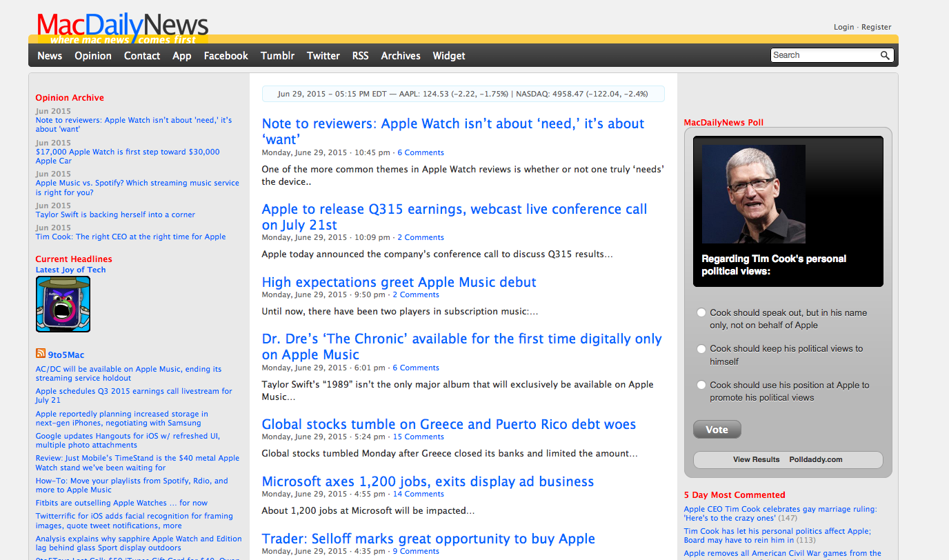Screen dimensions: 949x560
Task: Open 'Global stocks tumble on Greece' article
Action: [449, 424]
